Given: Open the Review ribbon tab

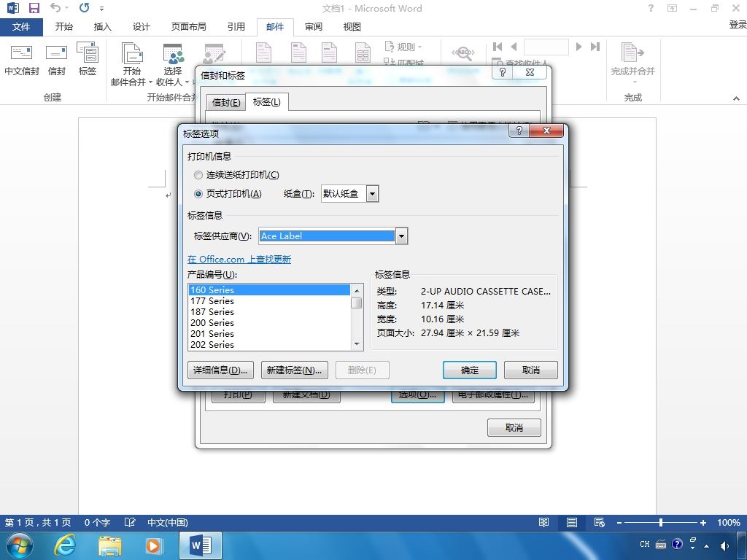Looking at the screenshot, I should point(314,27).
